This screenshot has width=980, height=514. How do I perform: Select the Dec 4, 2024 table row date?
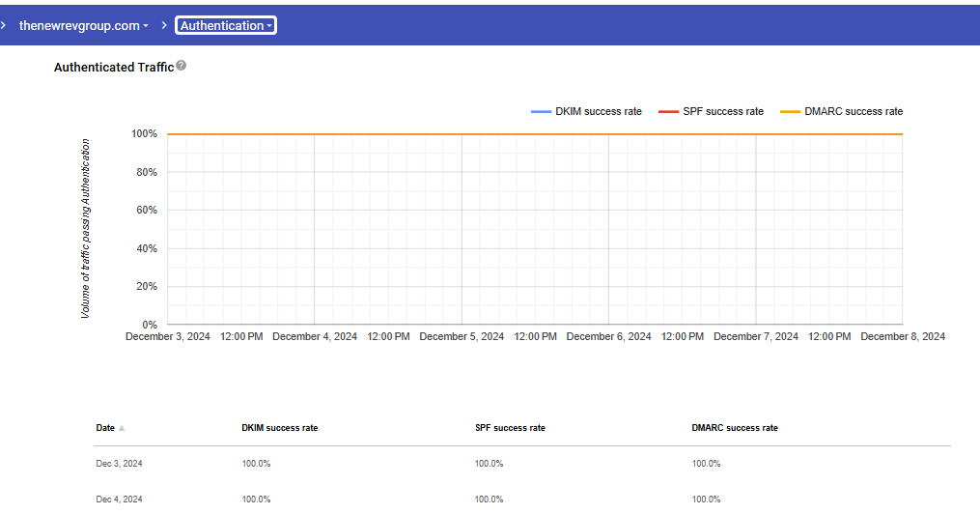click(x=119, y=500)
